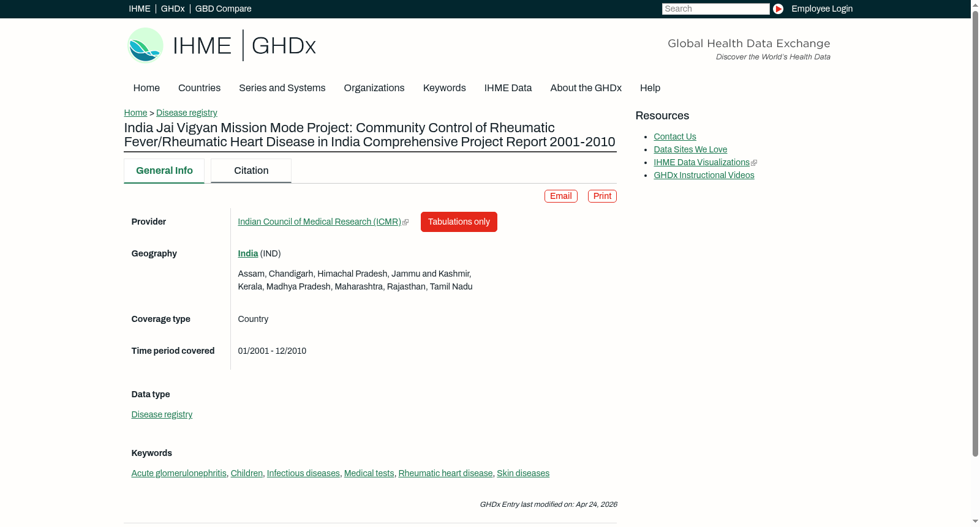This screenshot has height=527, width=980.
Task: Click the vertical page scrollbar
Action: click(x=975, y=233)
